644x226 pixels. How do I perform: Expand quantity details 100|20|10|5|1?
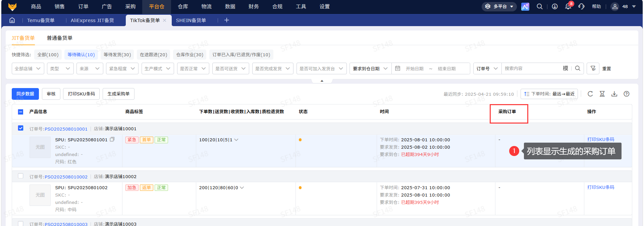click(x=236, y=140)
